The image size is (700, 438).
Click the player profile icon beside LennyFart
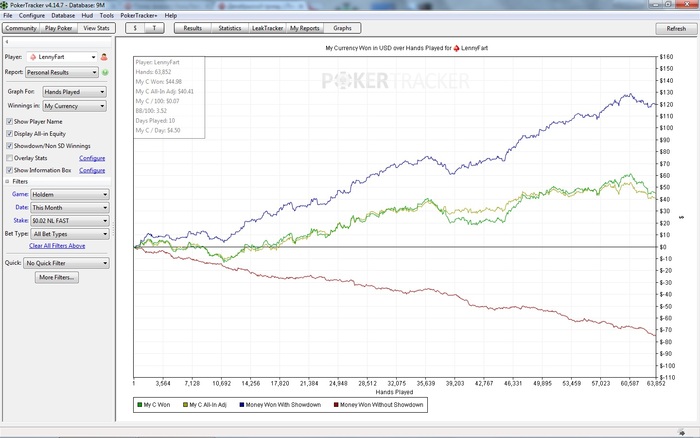[x=104, y=57]
